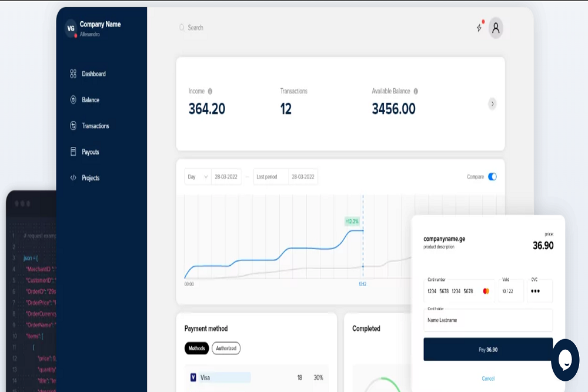Expand the Day period dropdown
Image resolution: width=588 pixels, height=392 pixels.
pos(198,177)
